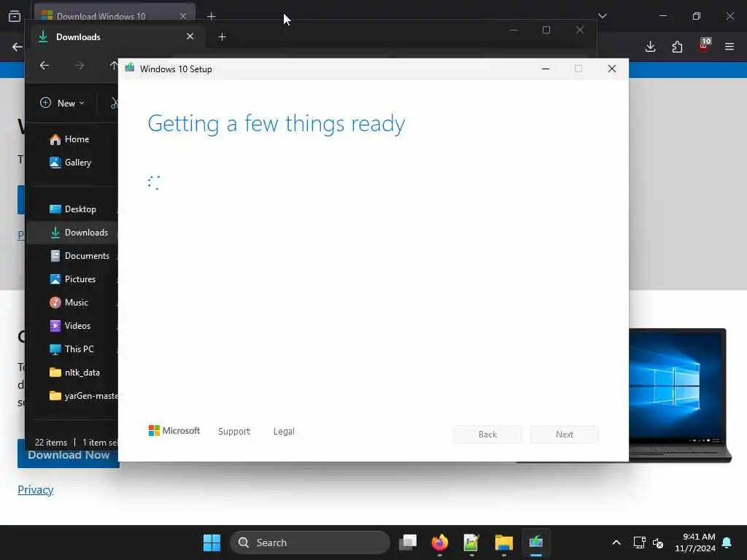Open File Explorer from the taskbar
The width and height of the screenshot is (747, 560).
tap(503, 542)
